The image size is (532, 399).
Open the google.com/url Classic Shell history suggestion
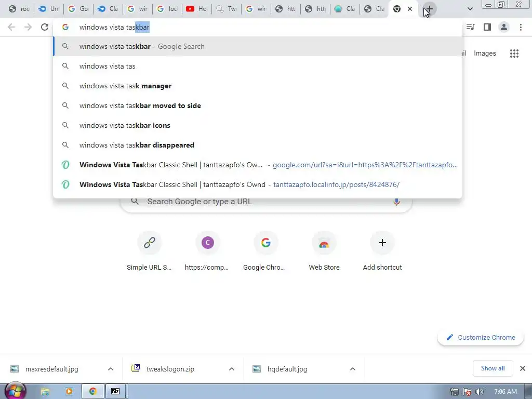(258, 165)
